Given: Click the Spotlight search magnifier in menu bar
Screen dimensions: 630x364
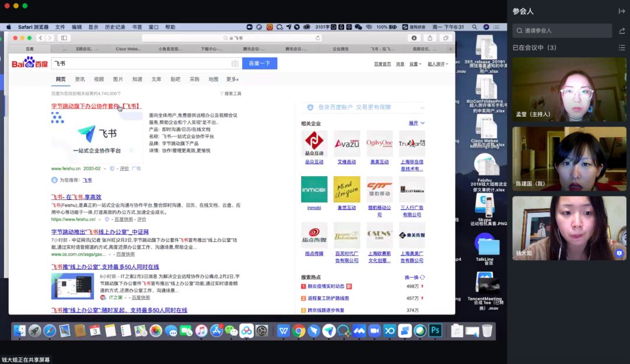Looking at the screenshot, I should 474,27.
